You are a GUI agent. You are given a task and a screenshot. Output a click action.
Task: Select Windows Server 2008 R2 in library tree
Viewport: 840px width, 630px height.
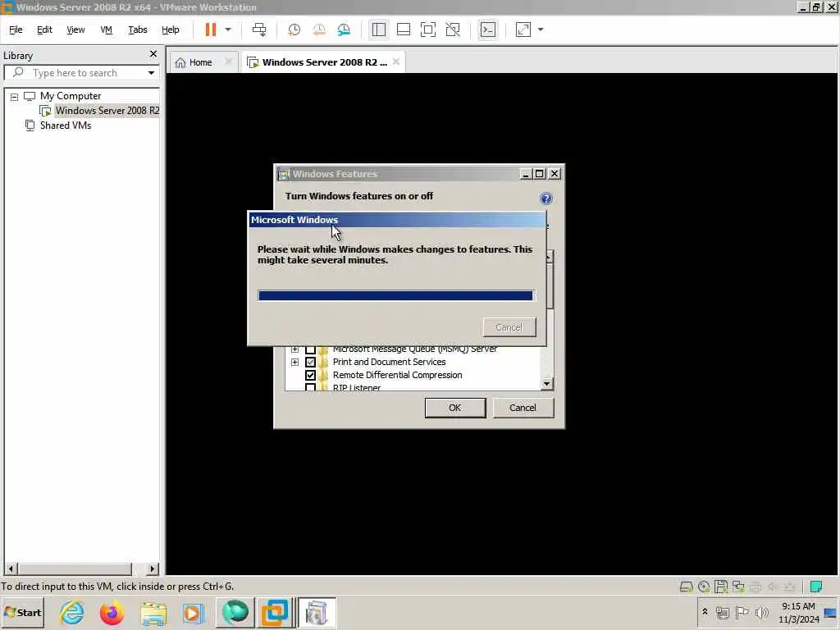[107, 111]
